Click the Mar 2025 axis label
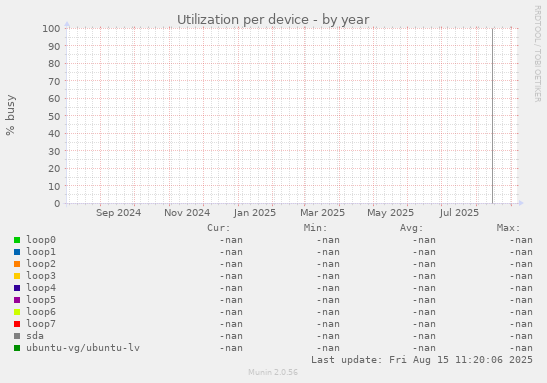The width and height of the screenshot is (547, 383). pyautogui.click(x=322, y=213)
